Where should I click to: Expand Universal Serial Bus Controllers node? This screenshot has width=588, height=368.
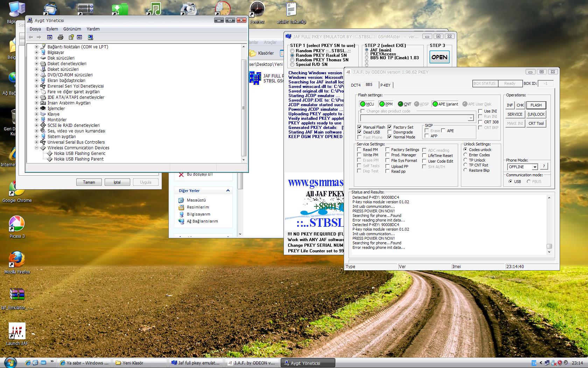(36, 142)
